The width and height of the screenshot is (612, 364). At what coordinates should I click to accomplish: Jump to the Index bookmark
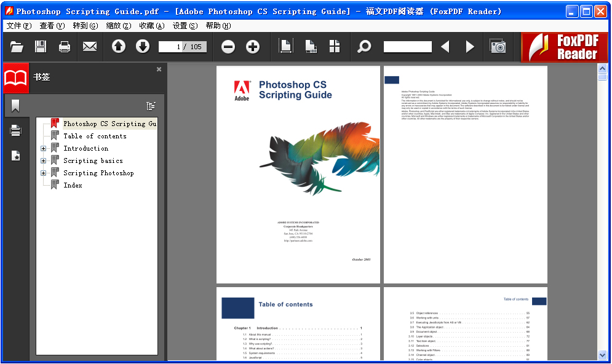click(x=73, y=185)
